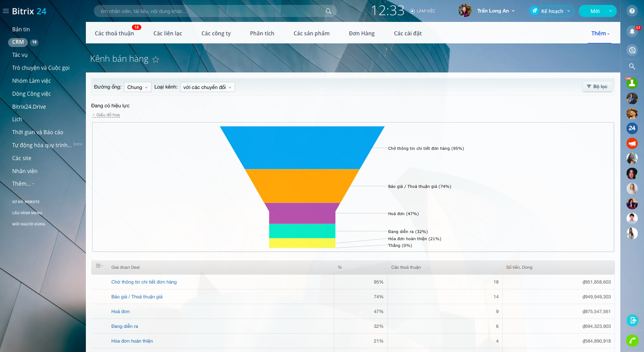Click the blue 24 Bitrix24 app icon

pyautogui.click(x=632, y=128)
